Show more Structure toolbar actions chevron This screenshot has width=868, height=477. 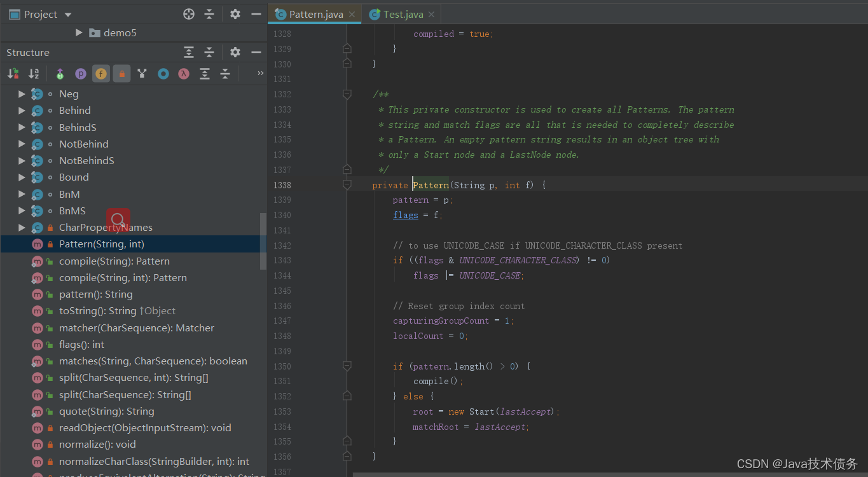[x=260, y=74]
